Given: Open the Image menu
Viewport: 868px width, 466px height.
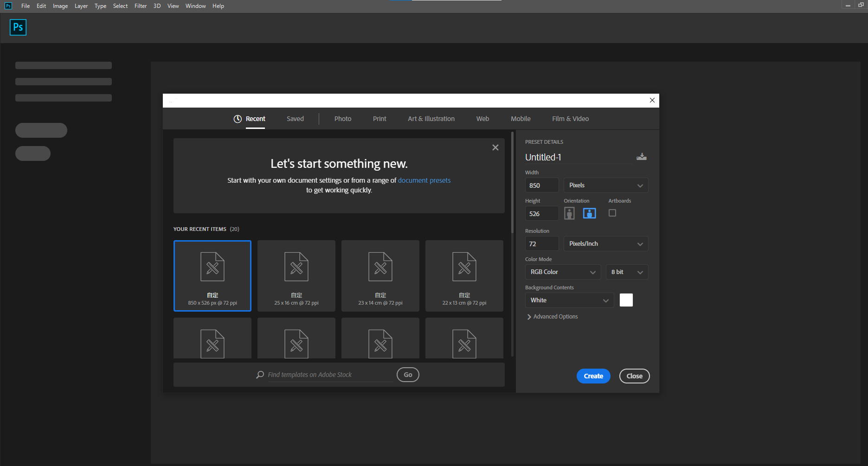Looking at the screenshot, I should 60,6.
